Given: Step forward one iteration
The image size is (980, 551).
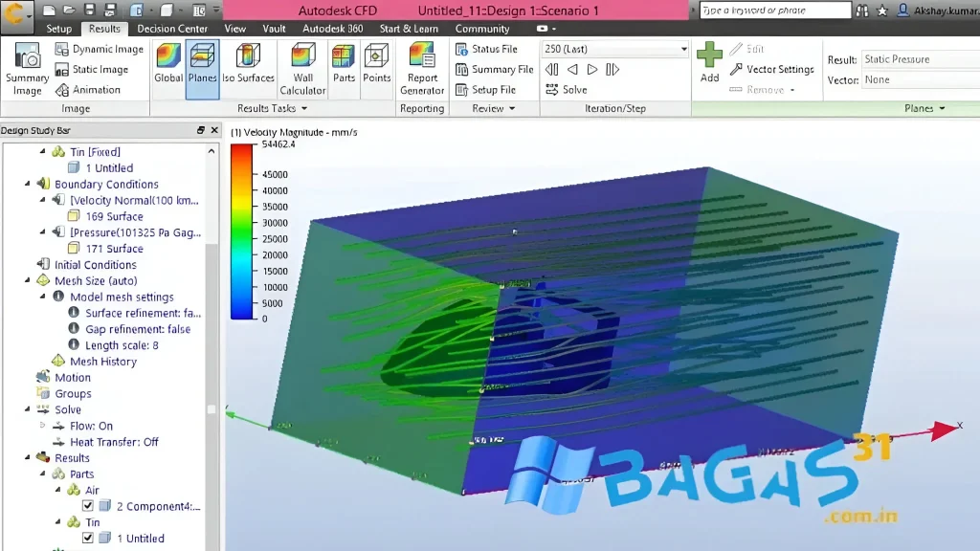Looking at the screenshot, I should pyautogui.click(x=592, y=69).
